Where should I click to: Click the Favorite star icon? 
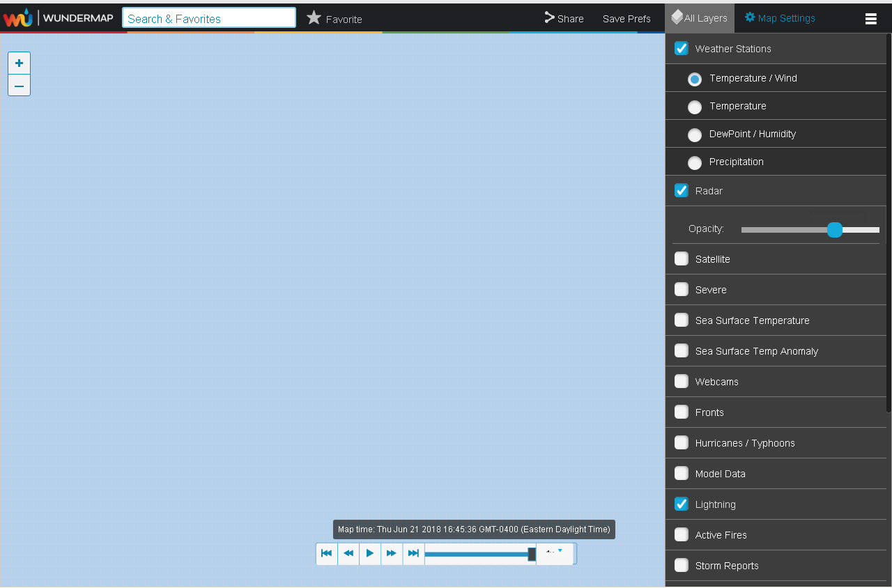click(314, 18)
